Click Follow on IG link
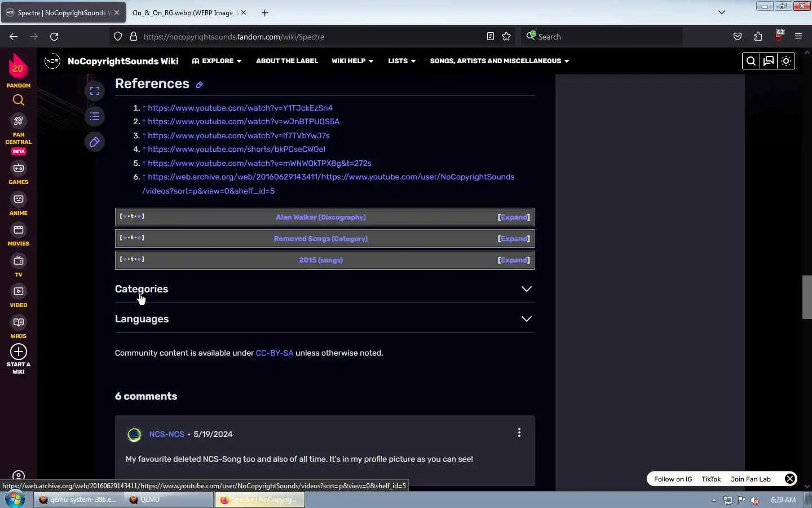812x508 pixels. tap(673, 479)
